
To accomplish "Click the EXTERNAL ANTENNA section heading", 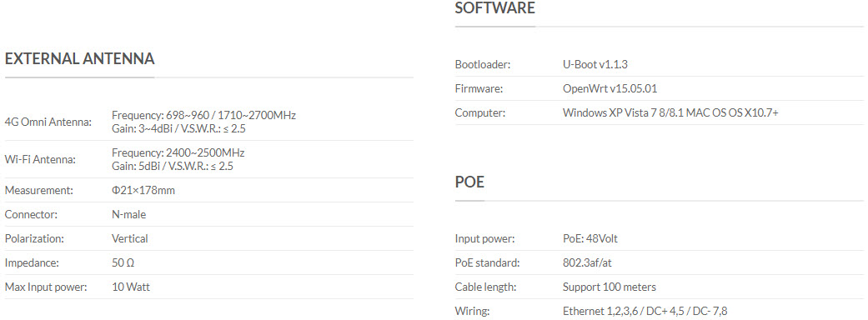I will click(x=80, y=58).
